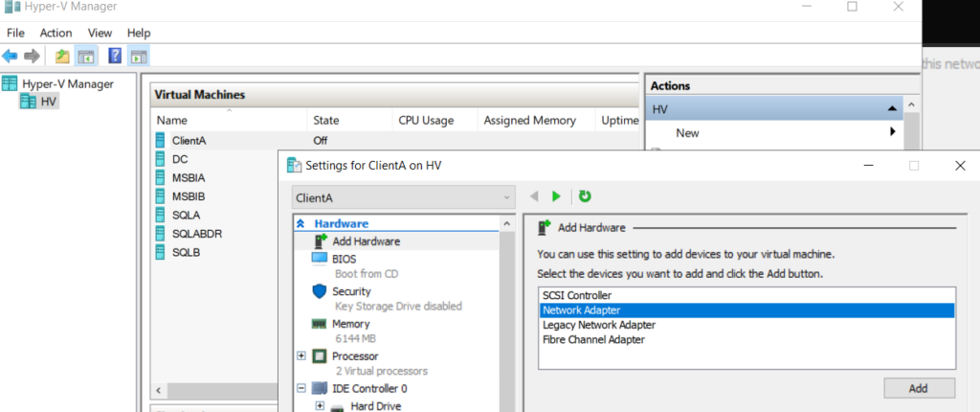Image resolution: width=980 pixels, height=412 pixels.
Task: Click the blue Help toolbar icon
Action: coord(115,57)
